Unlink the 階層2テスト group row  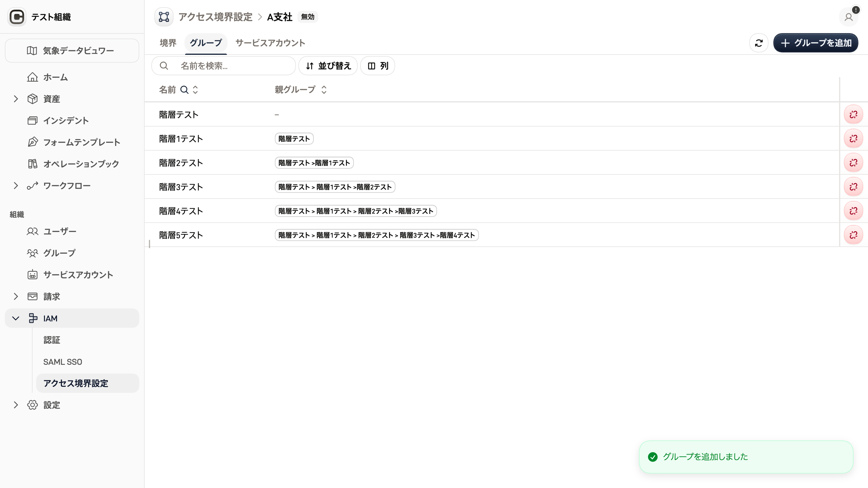[853, 163]
